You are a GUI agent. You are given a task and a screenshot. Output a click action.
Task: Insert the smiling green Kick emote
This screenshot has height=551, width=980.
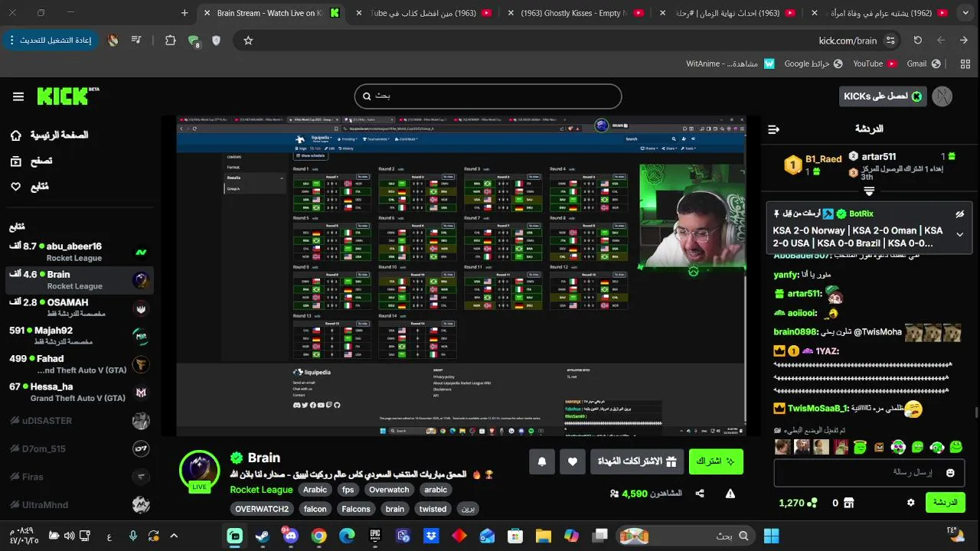tap(955, 447)
